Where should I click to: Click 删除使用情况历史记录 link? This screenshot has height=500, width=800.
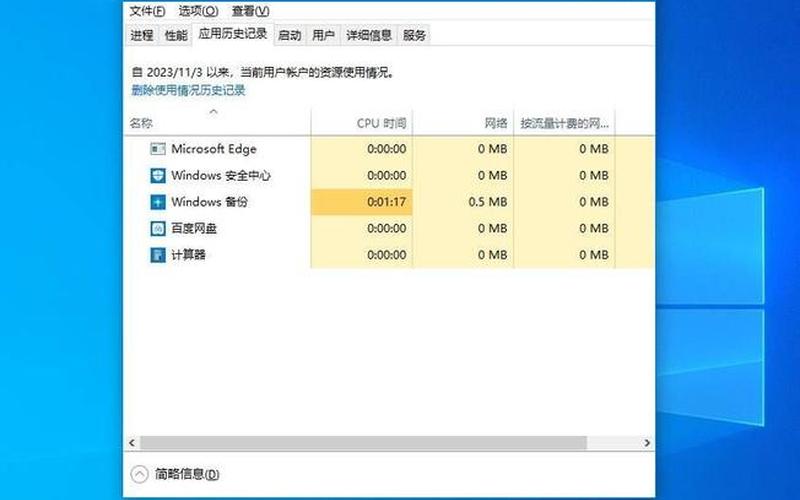(188, 91)
